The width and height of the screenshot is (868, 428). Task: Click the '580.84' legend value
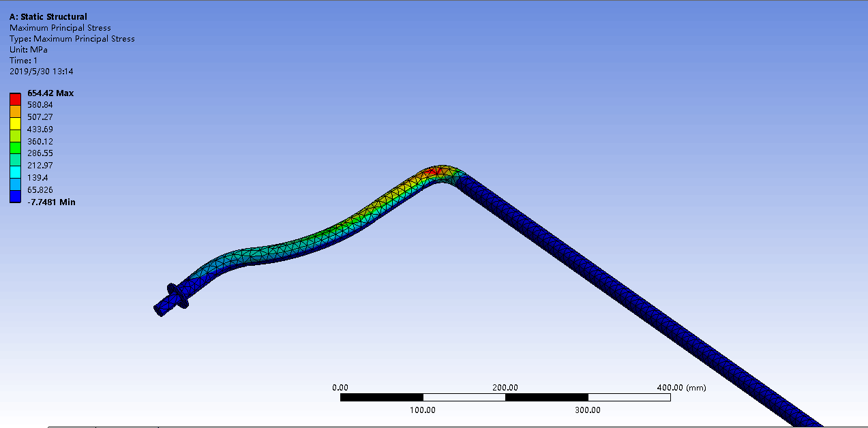coord(40,105)
